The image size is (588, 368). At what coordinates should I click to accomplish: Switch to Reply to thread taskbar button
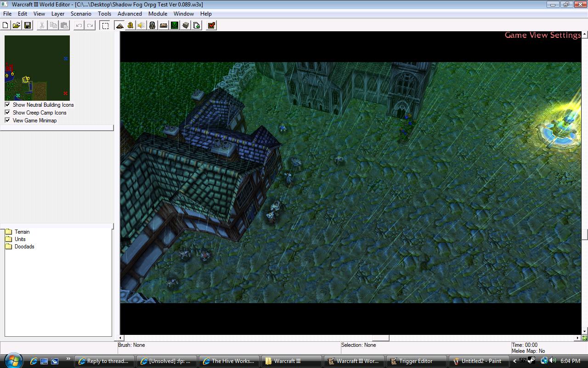(x=103, y=361)
